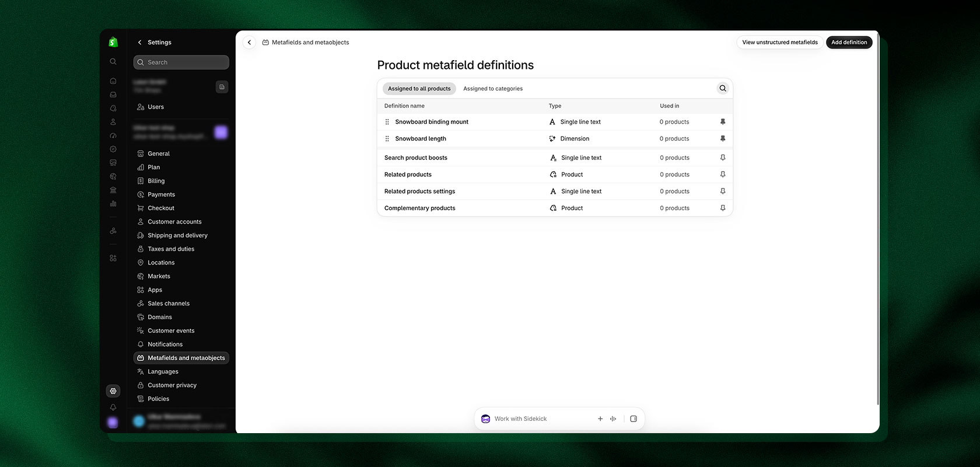Open Home icon in left rail
The image size is (980, 467).
pyautogui.click(x=113, y=81)
